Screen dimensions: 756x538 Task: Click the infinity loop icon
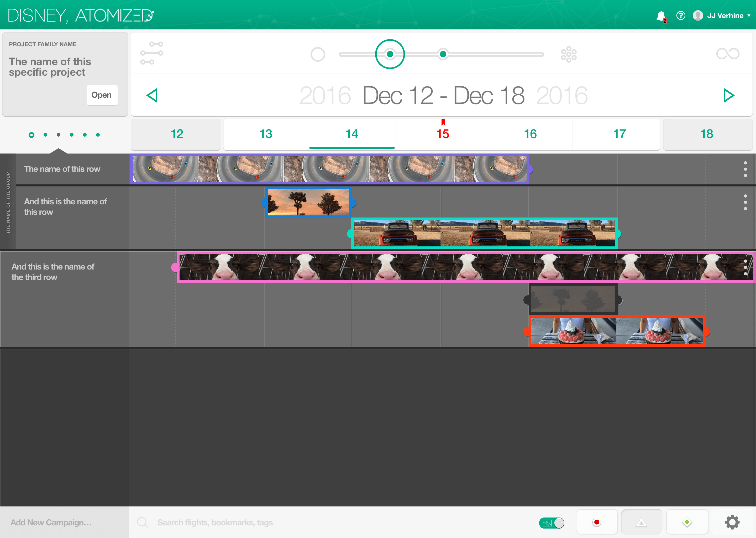pyautogui.click(x=728, y=54)
